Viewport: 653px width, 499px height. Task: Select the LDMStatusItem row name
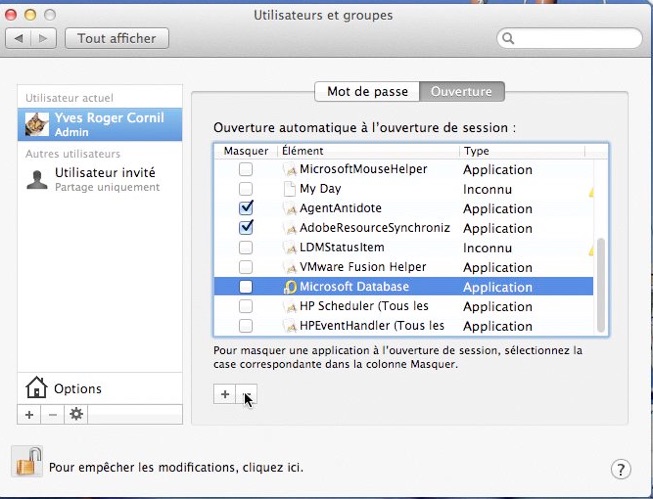(342, 247)
